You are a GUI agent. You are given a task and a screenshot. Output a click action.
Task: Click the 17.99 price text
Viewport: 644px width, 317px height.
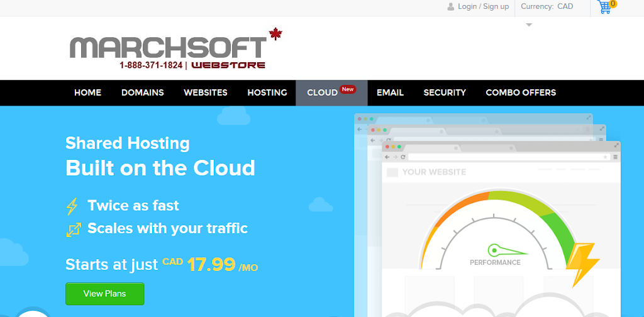point(211,265)
